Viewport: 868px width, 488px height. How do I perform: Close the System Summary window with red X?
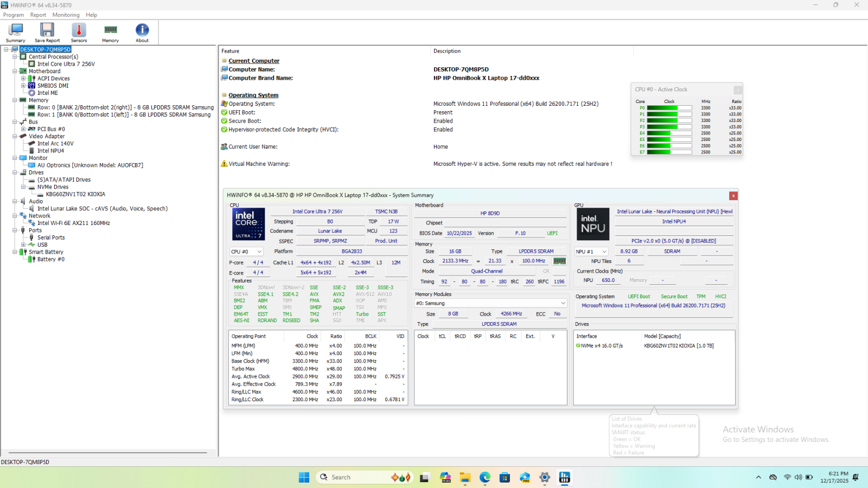pos(733,196)
